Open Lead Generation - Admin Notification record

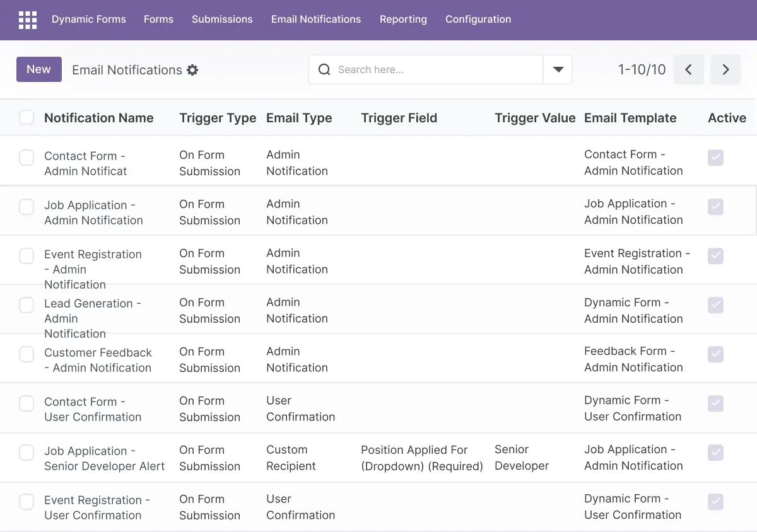click(x=93, y=318)
